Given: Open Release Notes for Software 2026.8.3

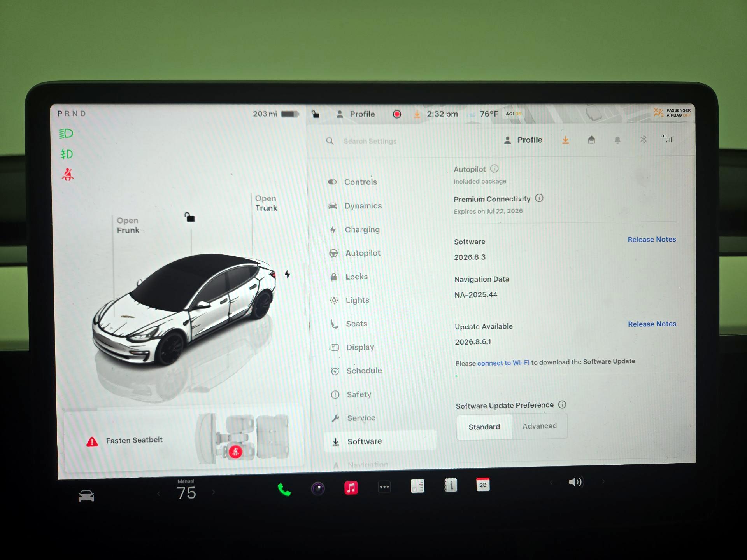Looking at the screenshot, I should point(652,239).
